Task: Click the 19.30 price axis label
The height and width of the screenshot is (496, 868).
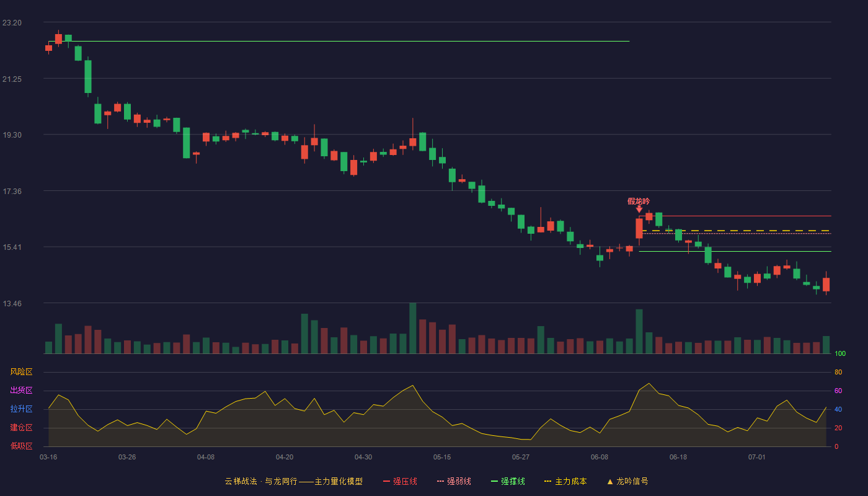Action: (12, 135)
